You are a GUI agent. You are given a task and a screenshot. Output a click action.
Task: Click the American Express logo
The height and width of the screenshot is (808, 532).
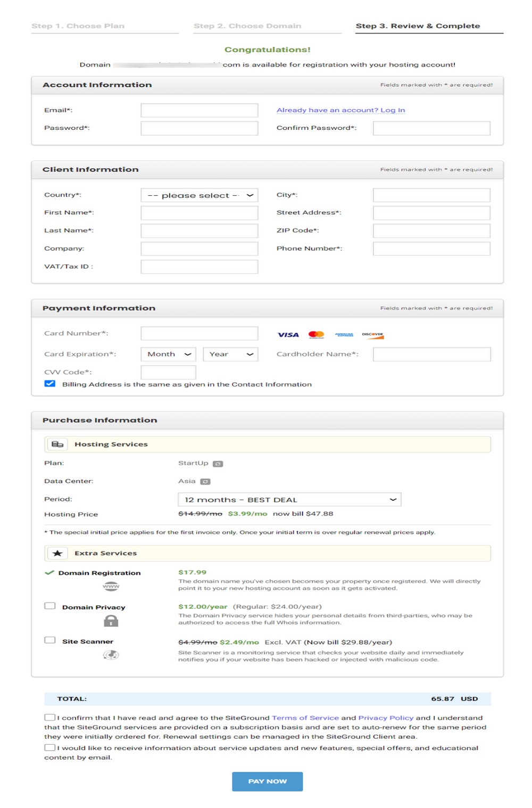point(344,335)
